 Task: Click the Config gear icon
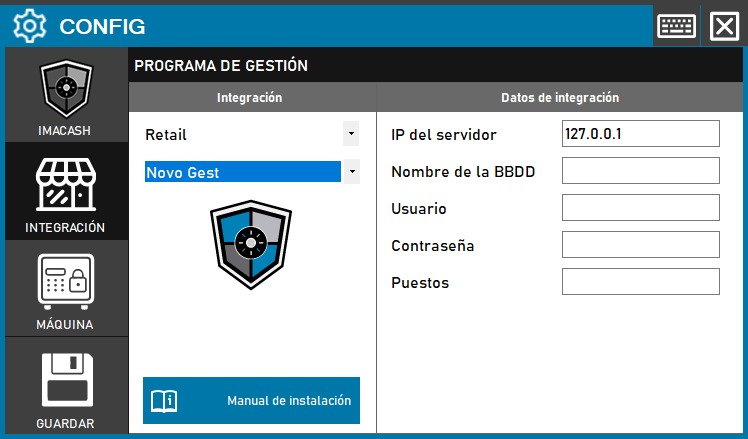[30, 26]
